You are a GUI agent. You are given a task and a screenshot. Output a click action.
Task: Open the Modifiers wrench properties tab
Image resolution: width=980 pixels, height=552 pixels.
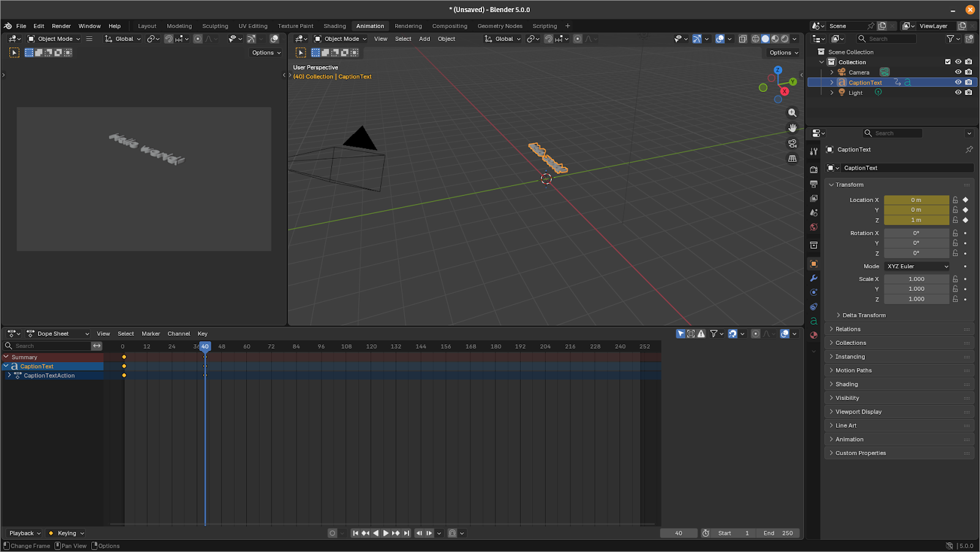point(813,278)
